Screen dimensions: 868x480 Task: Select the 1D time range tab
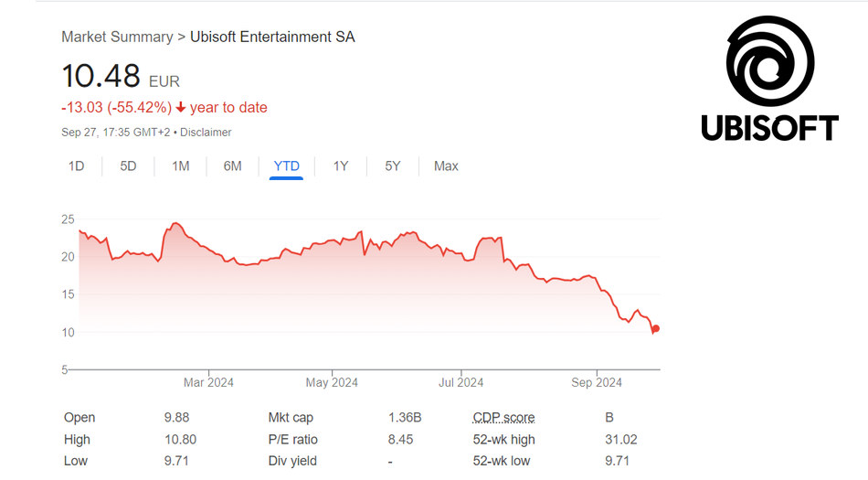click(77, 166)
